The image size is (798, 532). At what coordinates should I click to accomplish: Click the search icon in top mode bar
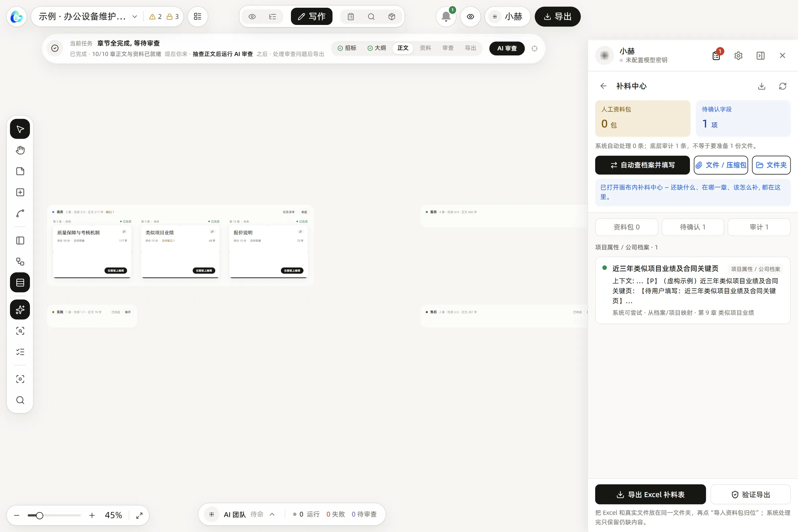tap(371, 17)
